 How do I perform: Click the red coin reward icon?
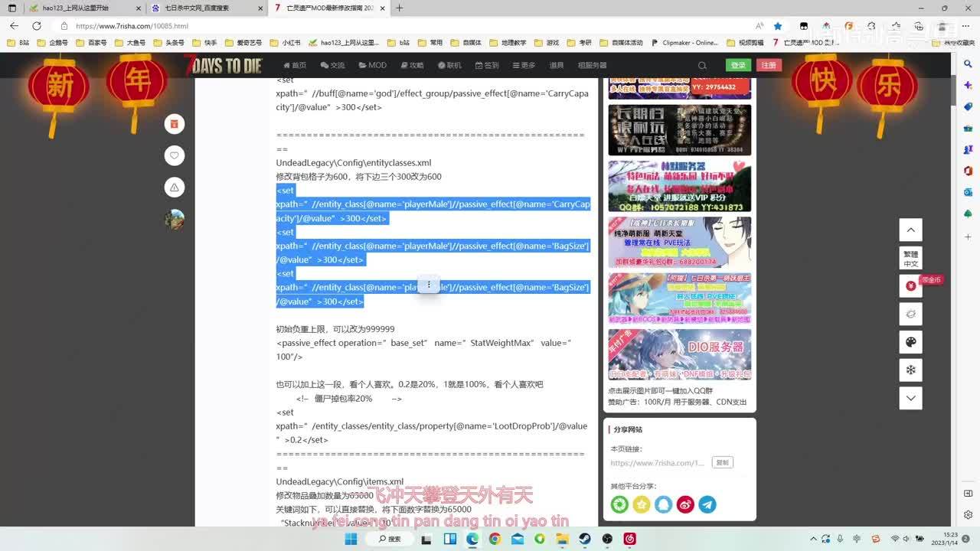910,286
